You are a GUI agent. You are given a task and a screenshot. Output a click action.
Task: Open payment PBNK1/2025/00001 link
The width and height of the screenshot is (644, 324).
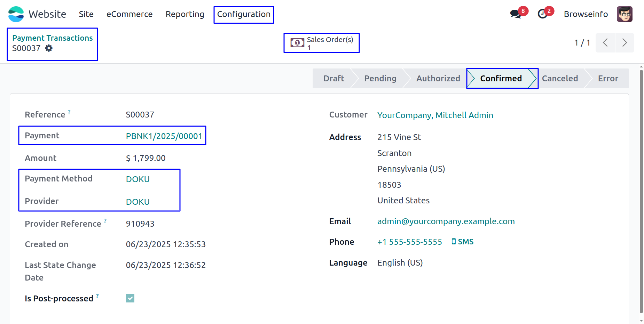164,136
